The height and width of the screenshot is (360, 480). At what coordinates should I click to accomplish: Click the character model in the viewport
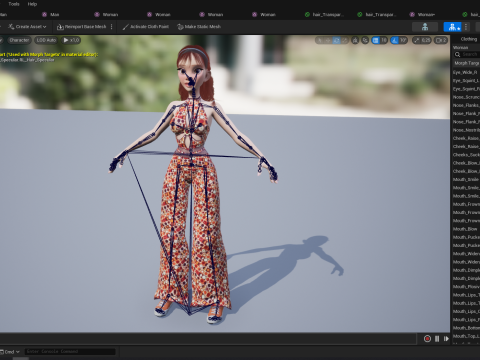(193, 183)
